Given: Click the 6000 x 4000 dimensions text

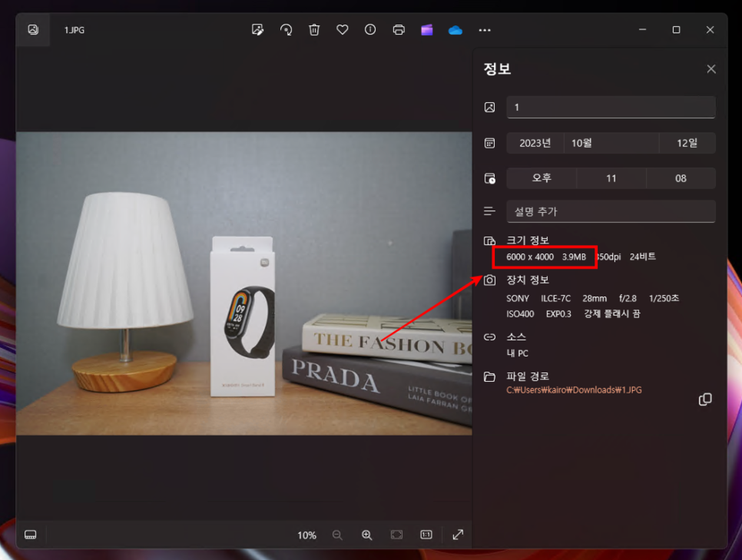Looking at the screenshot, I should (530, 257).
